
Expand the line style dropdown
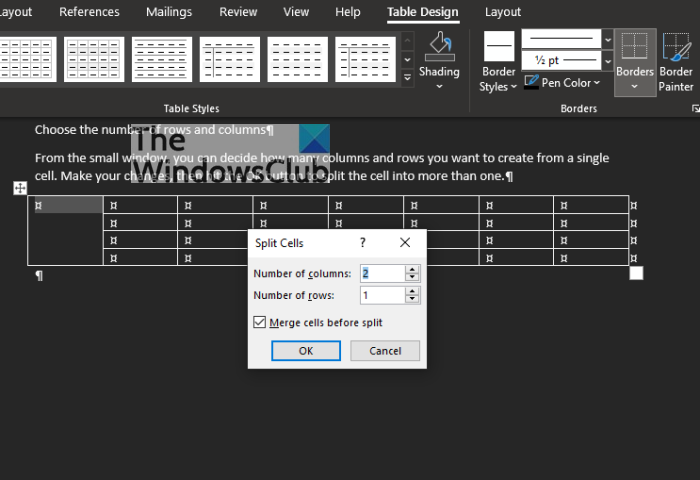(608, 40)
